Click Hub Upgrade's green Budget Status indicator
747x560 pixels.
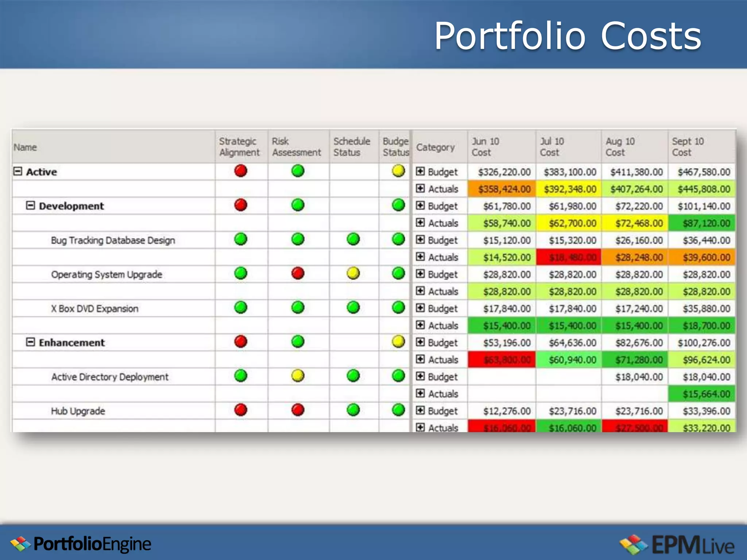[398, 410]
